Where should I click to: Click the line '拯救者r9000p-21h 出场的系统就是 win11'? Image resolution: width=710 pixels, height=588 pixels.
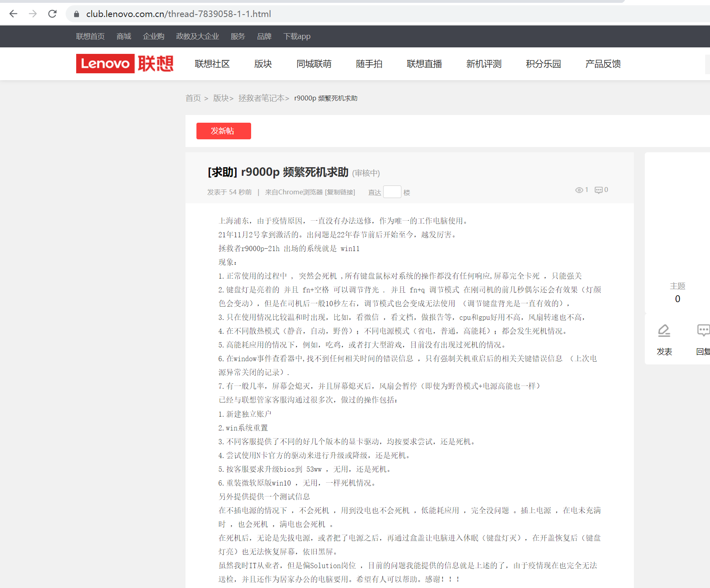(x=289, y=248)
